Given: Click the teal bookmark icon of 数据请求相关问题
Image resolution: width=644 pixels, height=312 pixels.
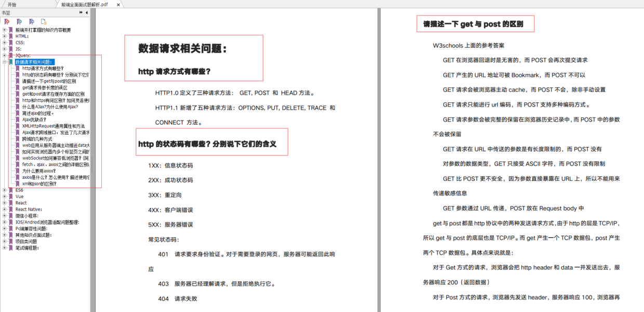Looking at the screenshot, I should click(11, 62).
